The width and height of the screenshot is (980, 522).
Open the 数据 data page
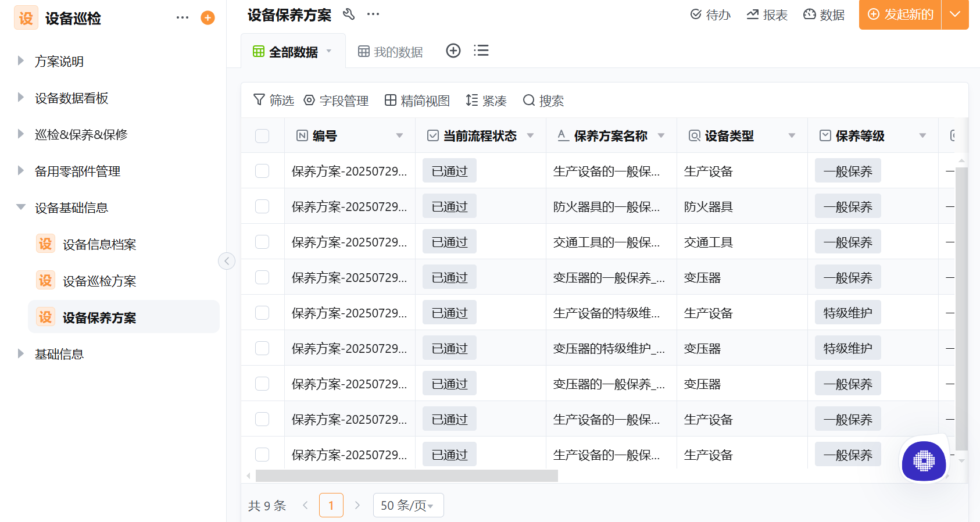click(824, 15)
